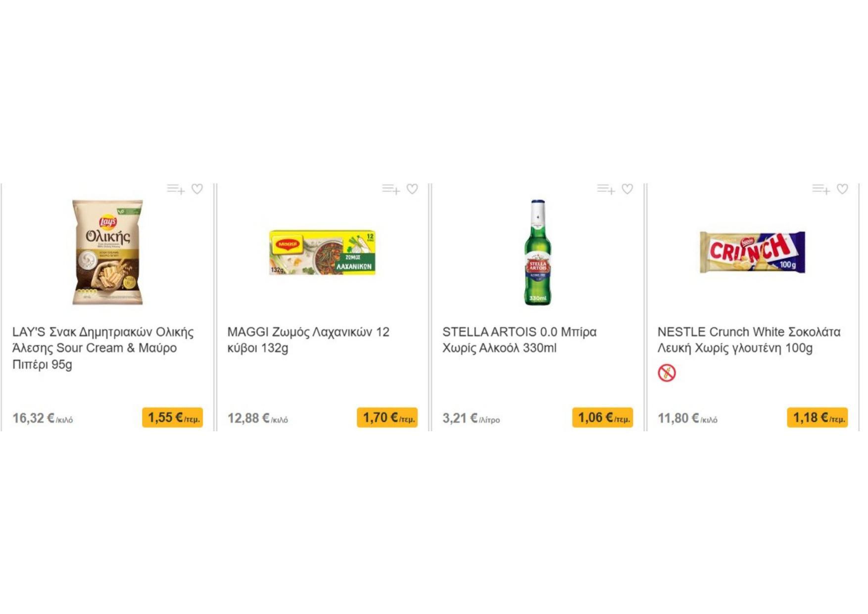View the NESTLE Crunch chocolate image

(752, 252)
